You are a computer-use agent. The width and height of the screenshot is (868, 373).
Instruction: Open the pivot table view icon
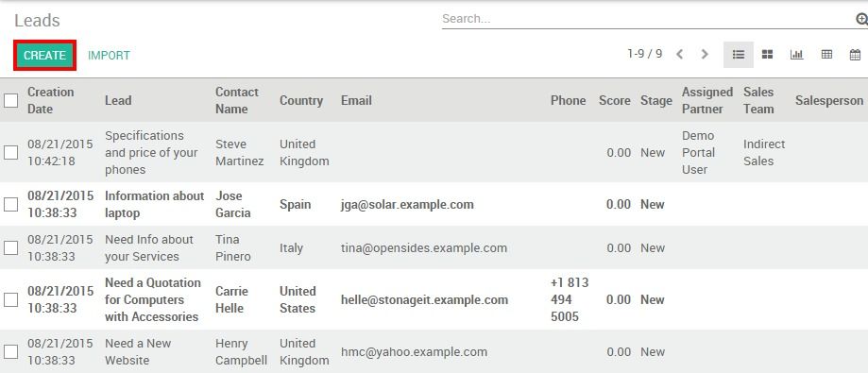tap(826, 55)
